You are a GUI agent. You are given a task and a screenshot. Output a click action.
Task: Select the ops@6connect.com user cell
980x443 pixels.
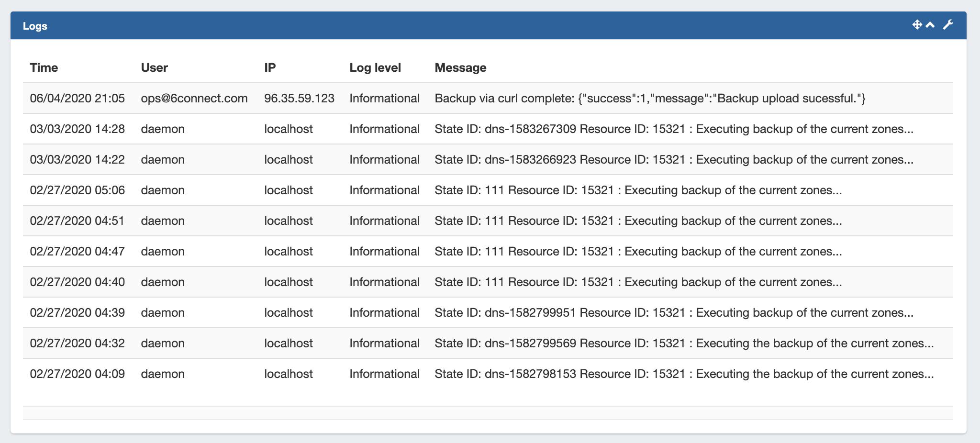(x=194, y=98)
